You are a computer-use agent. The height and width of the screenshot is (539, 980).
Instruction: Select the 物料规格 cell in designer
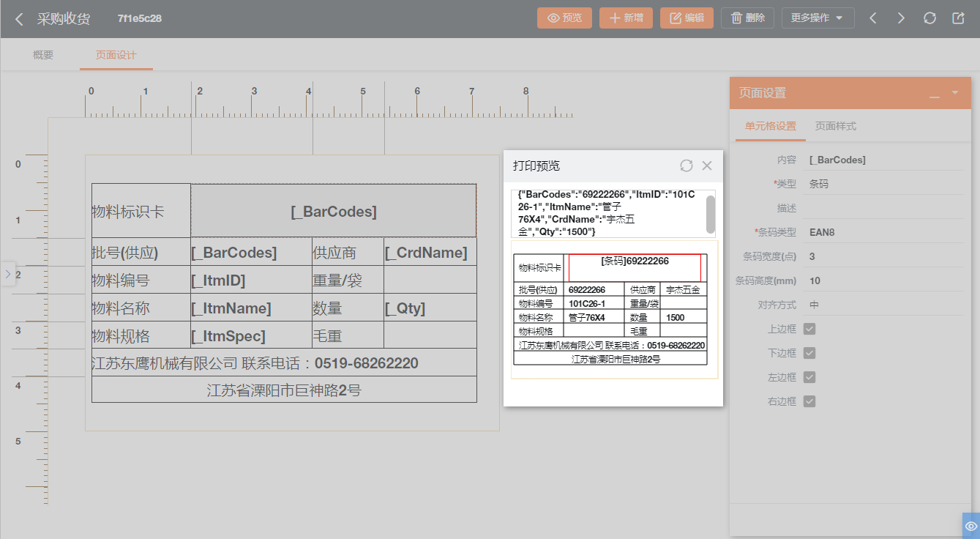pyautogui.click(x=141, y=335)
